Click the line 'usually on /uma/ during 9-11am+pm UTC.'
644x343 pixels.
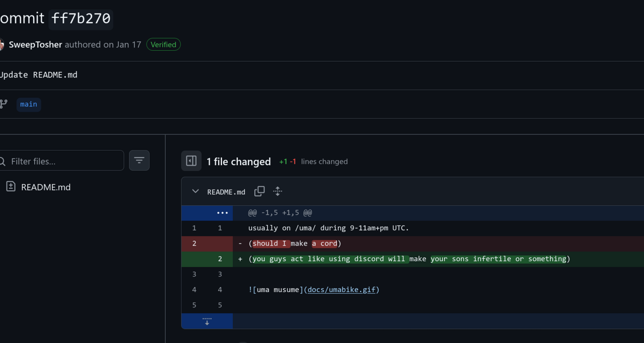328,228
